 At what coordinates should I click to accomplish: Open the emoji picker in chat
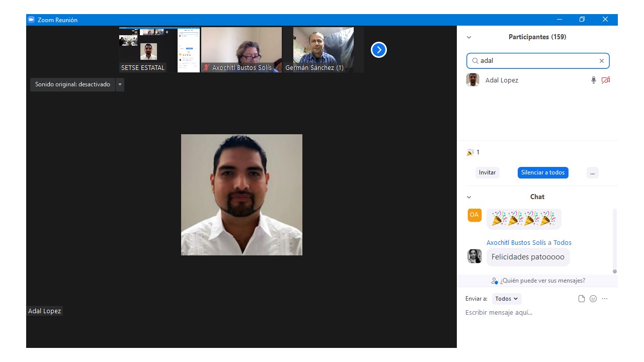593,299
